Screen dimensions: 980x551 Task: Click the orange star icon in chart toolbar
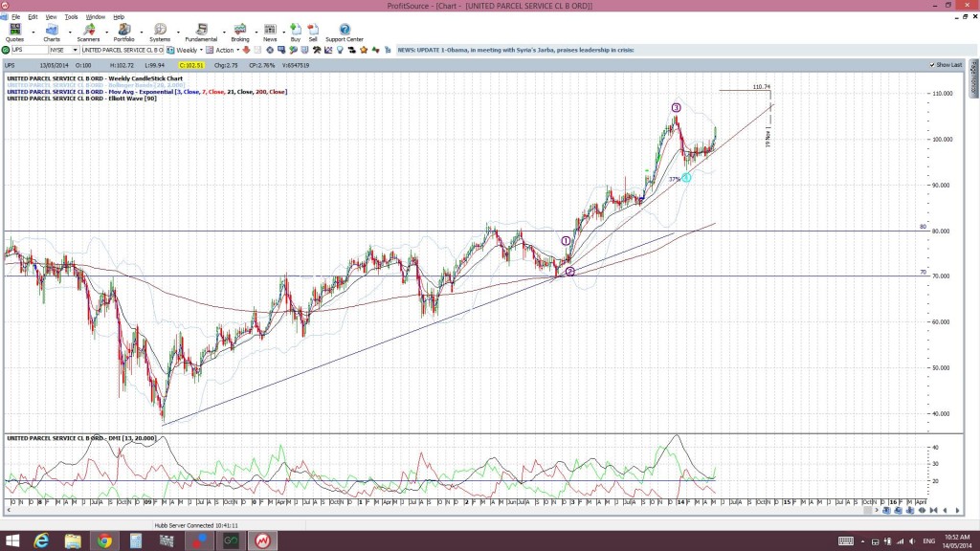364,50
